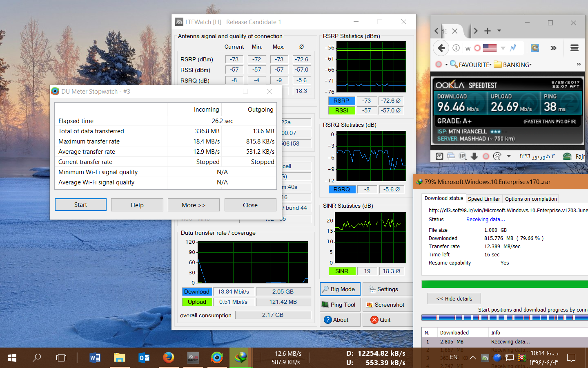Open File Explorer from the taskbar
Viewport: 588px width, 368px height.
(119, 358)
